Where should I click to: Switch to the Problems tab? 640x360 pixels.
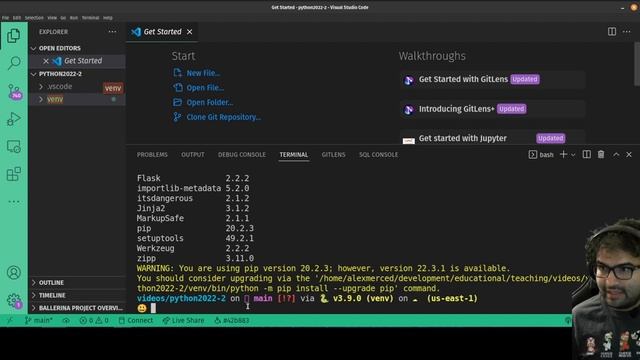tap(152, 155)
